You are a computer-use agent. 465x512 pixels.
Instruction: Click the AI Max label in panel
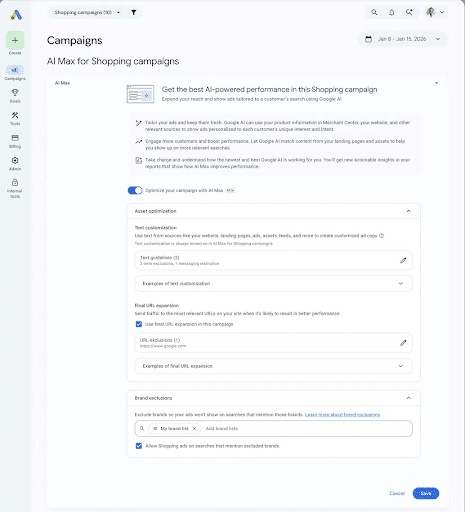pyautogui.click(x=62, y=83)
